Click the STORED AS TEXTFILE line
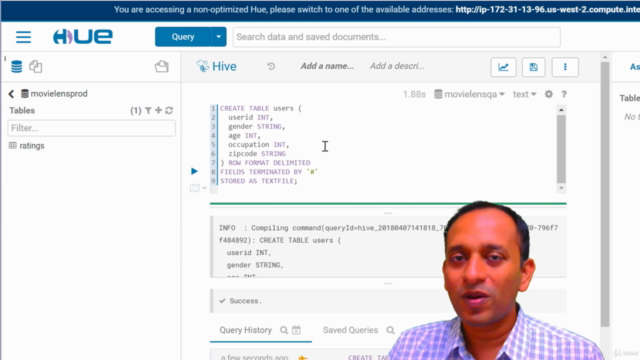Viewport: 640px width, 360px height. click(259, 181)
